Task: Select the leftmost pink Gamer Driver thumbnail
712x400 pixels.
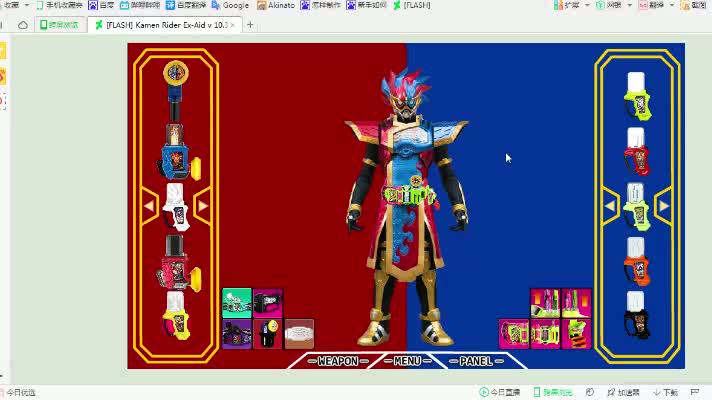Action: point(514,334)
